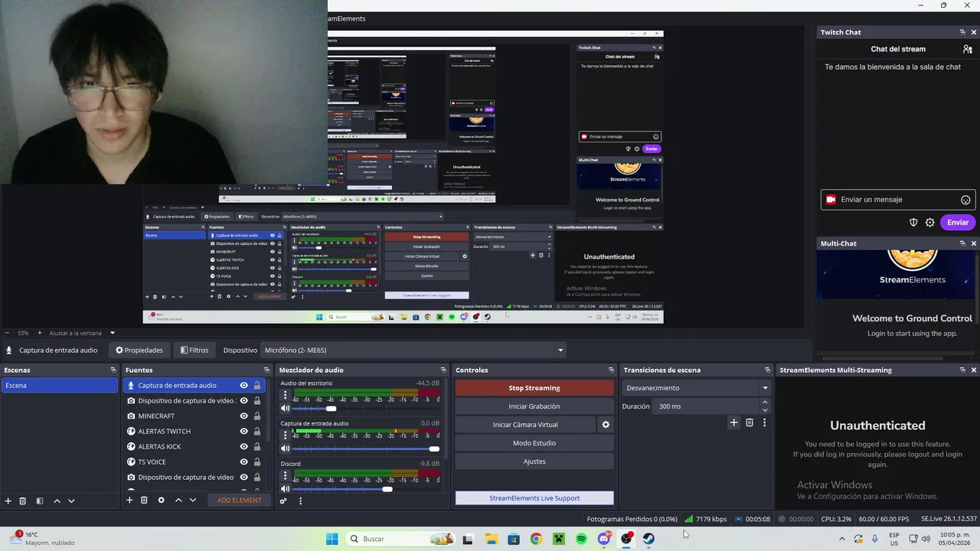Toggle lock on ALERTAS TWITCH source
The width and height of the screenshot is (980, 551).
(x=257, y=432)
